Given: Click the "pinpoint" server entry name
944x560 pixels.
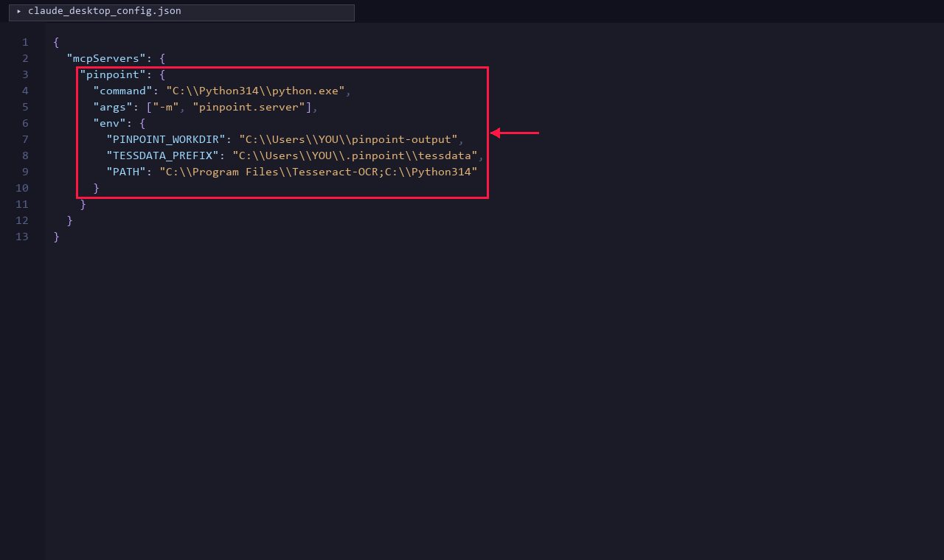Looking at the screenshot, I should pyautogui.click(x=112, y=74).
